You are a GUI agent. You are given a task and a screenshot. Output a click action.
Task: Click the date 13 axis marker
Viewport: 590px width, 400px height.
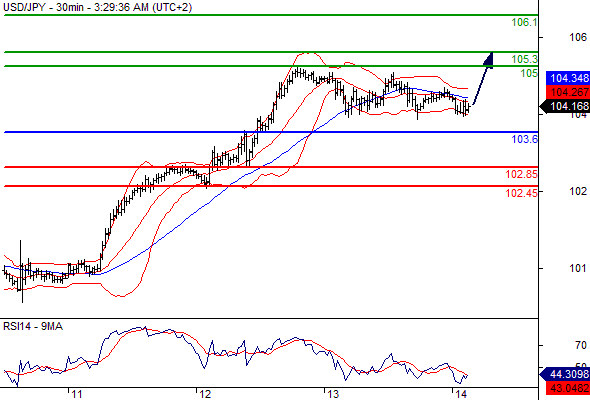[333, 394]
